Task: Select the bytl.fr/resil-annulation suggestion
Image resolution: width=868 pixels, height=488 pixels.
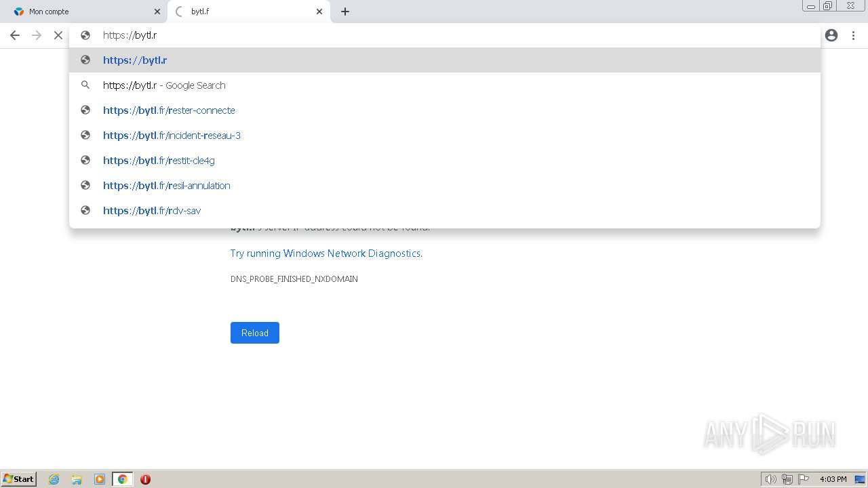Action: [x=445, y=186]
